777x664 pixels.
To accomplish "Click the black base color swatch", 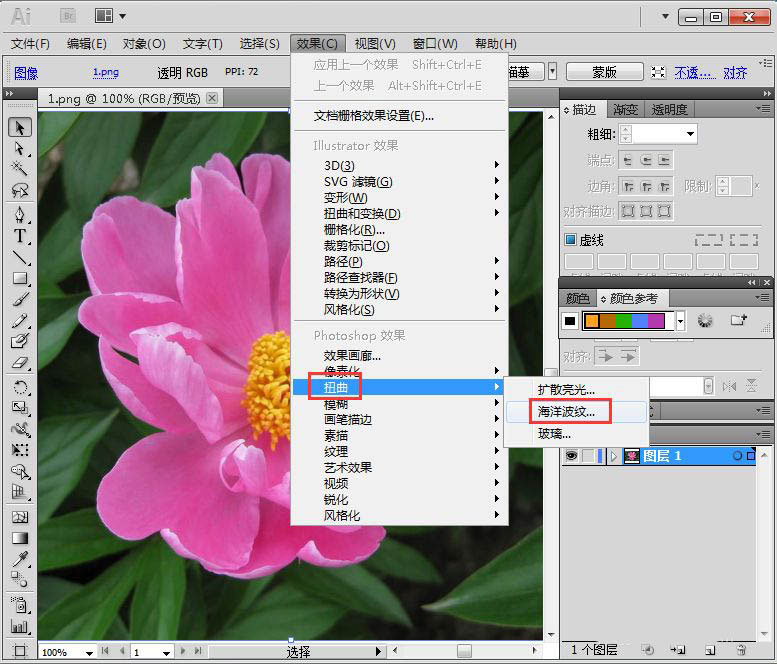I will pos(570,321).
